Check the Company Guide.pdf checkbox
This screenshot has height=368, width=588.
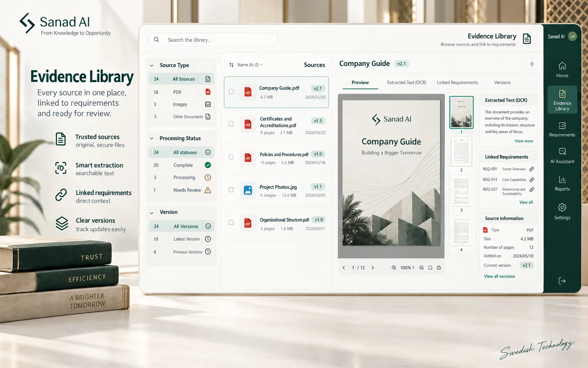pos(231,91)
